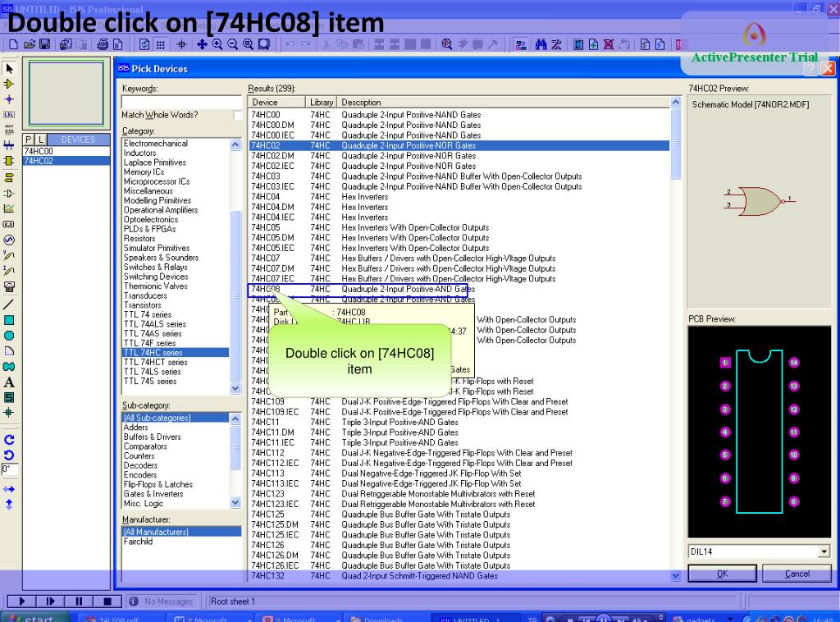The width and height of the screenshot is (840, 622).
Task: Click the overview window thumbnail
Action: coord(66,94)
